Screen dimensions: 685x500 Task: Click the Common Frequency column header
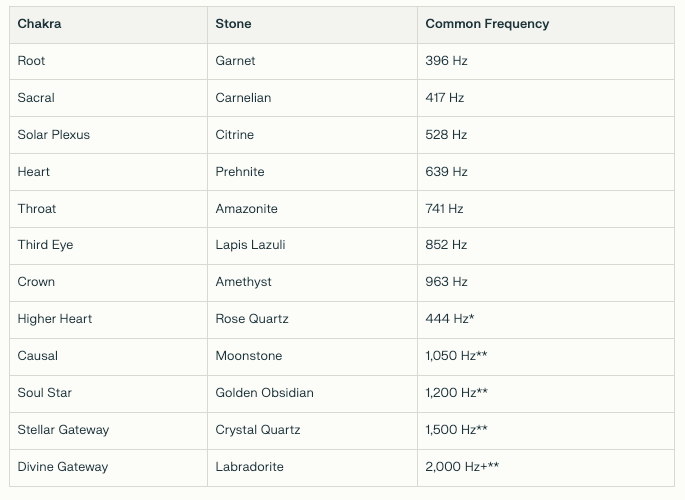point(487,24)
